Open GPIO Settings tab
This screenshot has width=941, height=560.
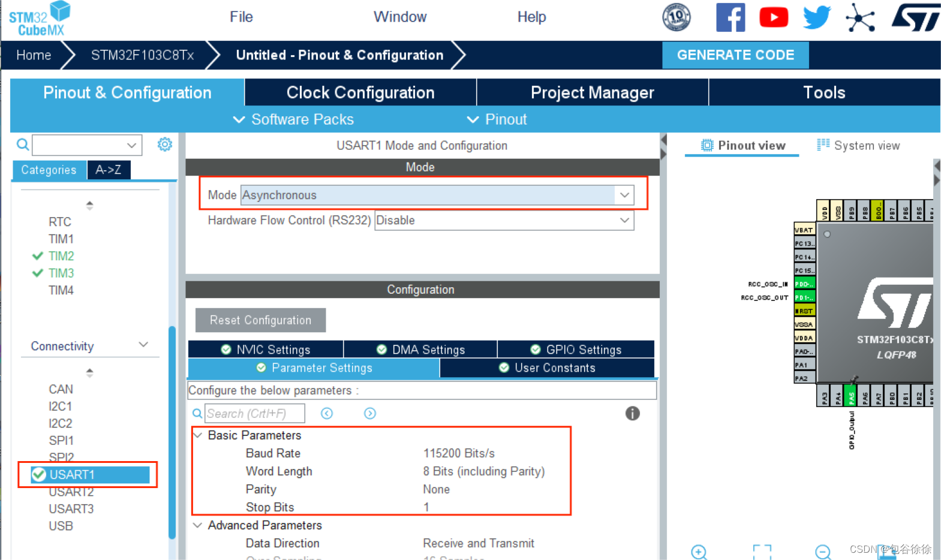[x=576, y=349]
